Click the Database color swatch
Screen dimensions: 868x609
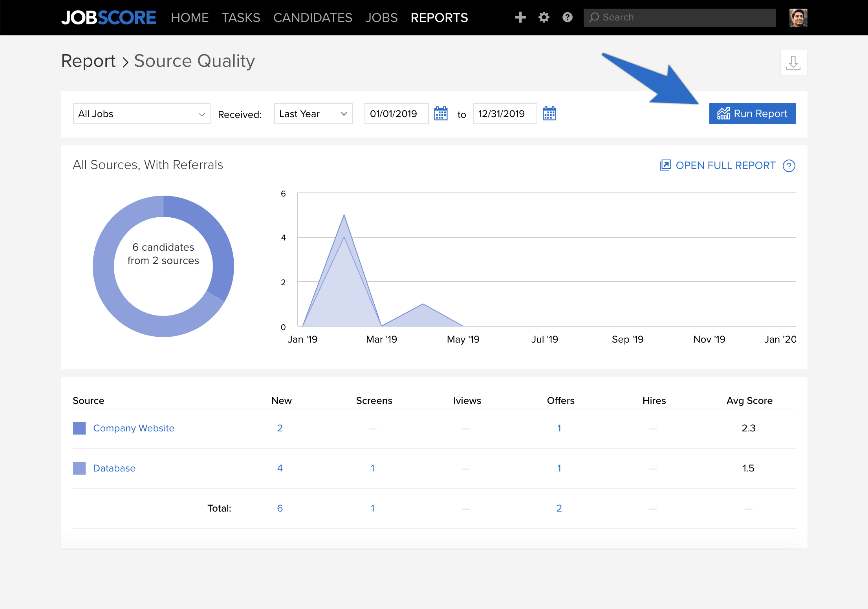pyautogui.click(x=79, y=468)
